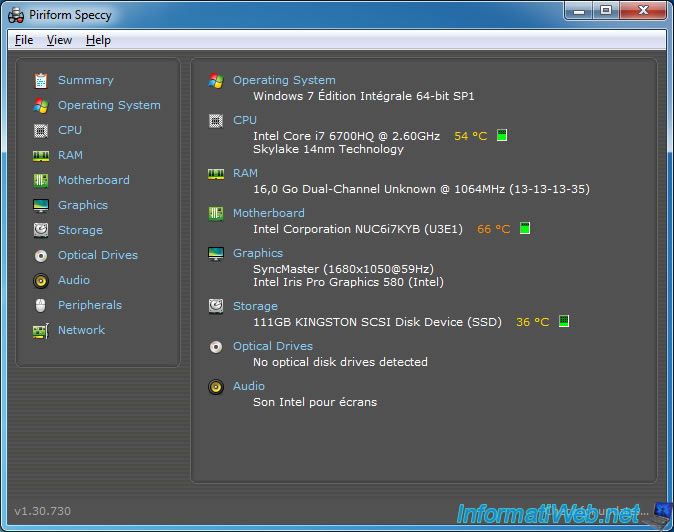Viewport: 674px width, 532px height.
Task: Click the Audio heading in summary panel
Action: (x=249, y=386)
